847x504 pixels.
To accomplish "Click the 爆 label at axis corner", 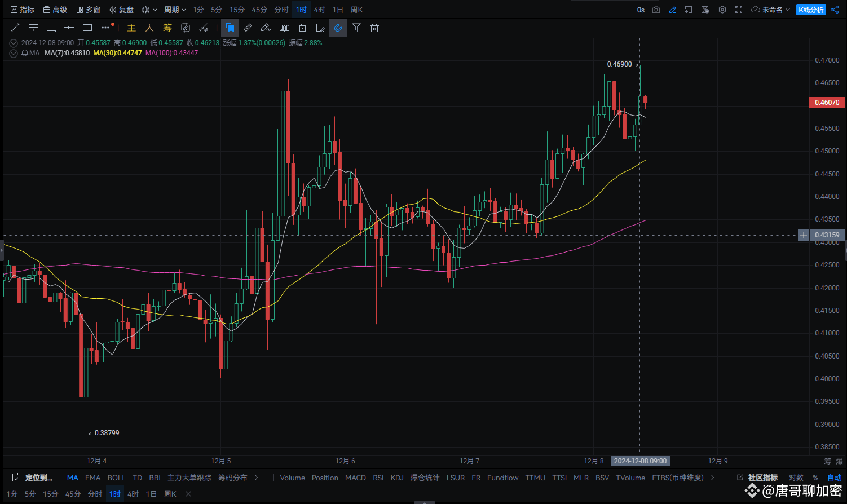I will pos(839,461).
